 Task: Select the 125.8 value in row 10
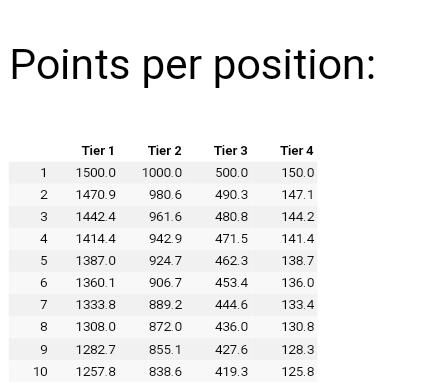click(298, 371)
